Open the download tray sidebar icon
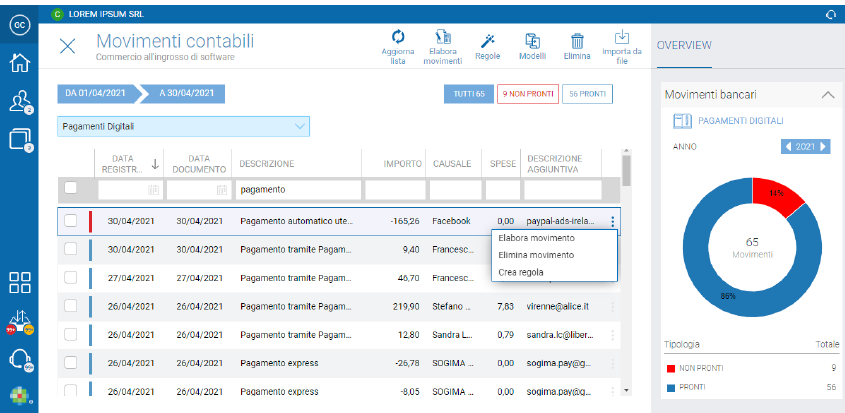 click(x=20, y=322)
